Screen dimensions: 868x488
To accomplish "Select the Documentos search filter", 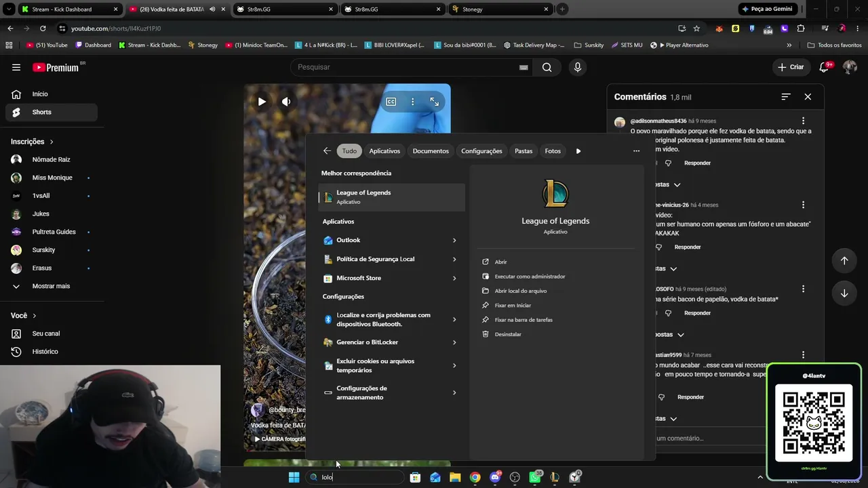I will (431, 151).
